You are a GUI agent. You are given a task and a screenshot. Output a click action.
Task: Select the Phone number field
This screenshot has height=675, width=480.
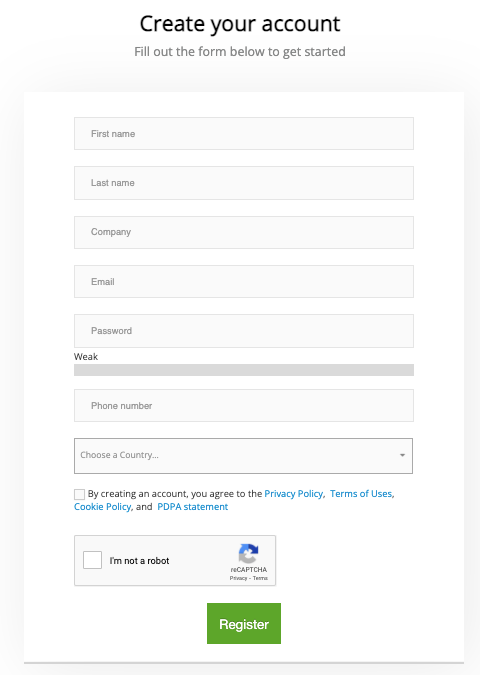[x=244, y=406]
